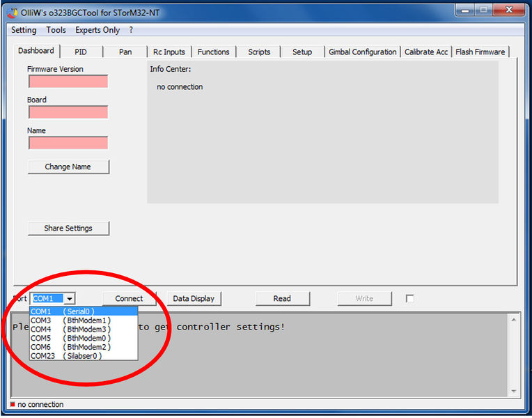Toggle the checkbox next to Write
The width and height of the screenshot is (532, 418).
coord(409,298)
